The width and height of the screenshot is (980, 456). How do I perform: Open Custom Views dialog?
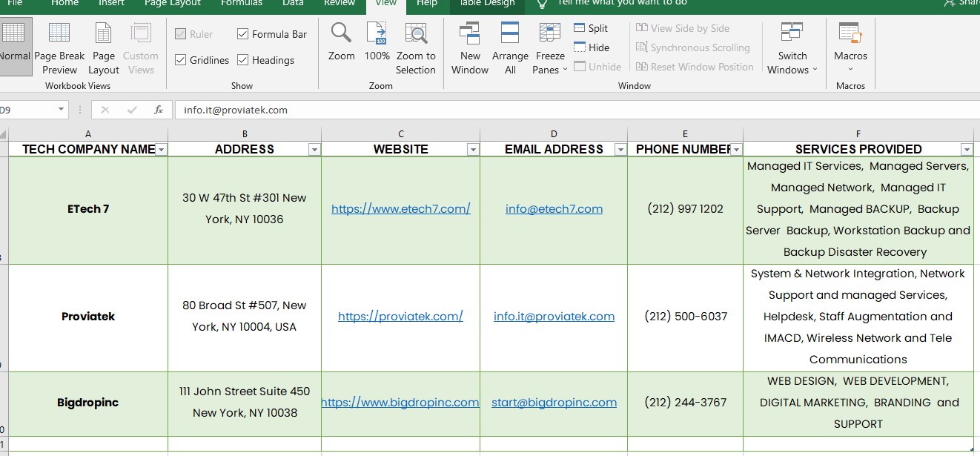coord(141,47)
